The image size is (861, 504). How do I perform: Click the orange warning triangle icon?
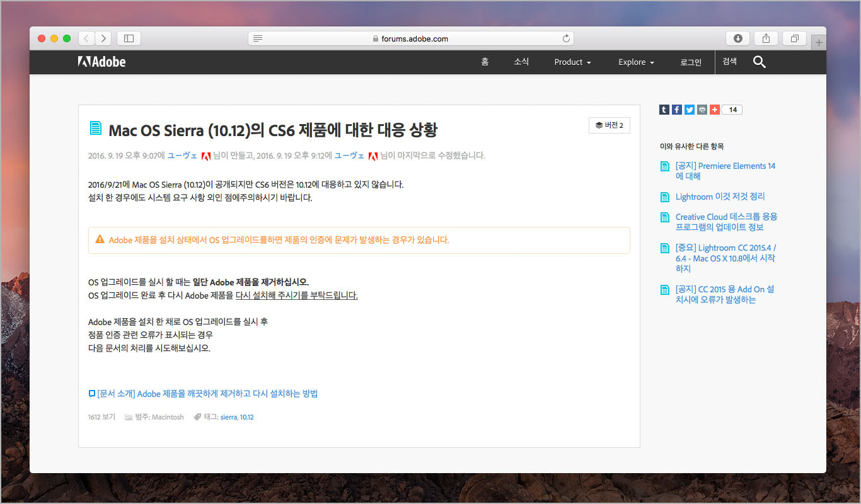(x=100, y=239)
